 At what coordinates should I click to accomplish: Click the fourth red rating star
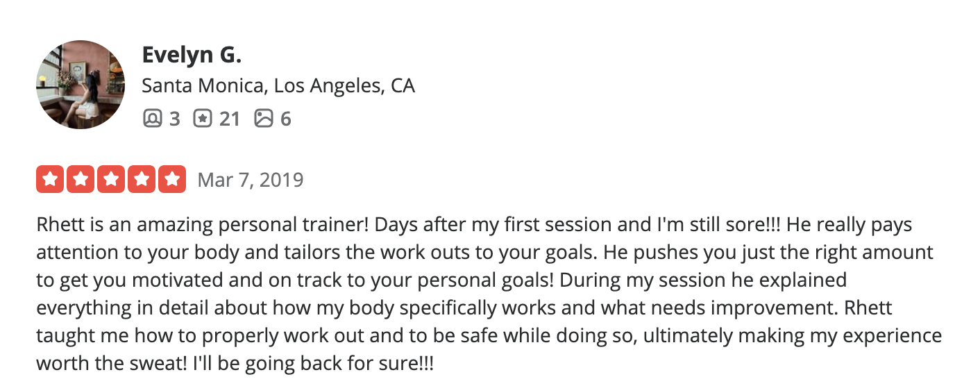142,179
